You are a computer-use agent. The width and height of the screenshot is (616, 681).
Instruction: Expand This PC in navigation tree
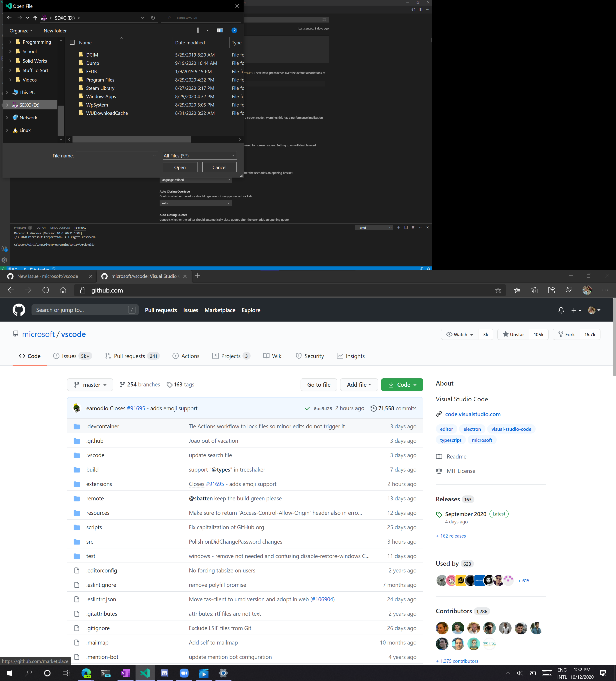click(x=7, y=92)
